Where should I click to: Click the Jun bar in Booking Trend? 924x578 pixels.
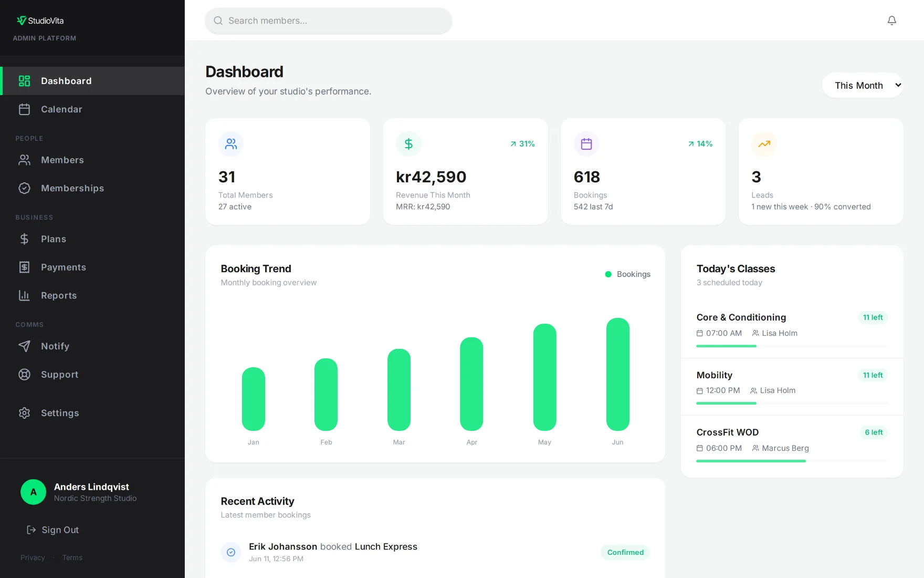[617, 374]
